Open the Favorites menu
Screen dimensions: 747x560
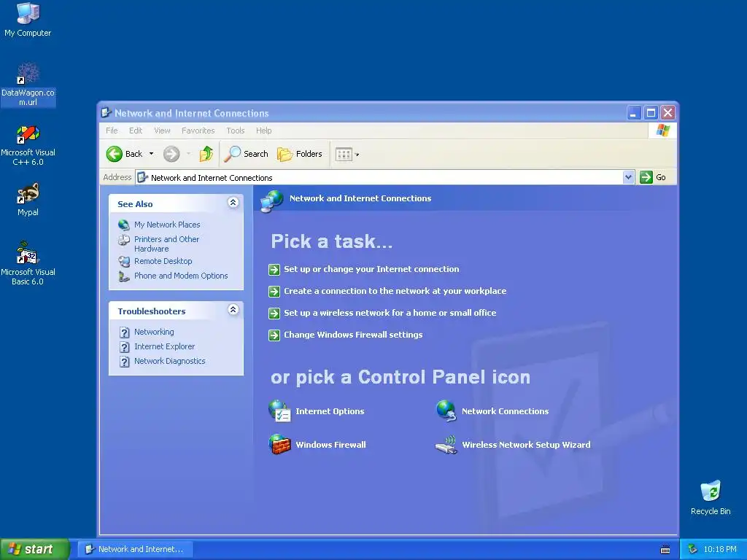pyautogui.click(x=198, y=131)
